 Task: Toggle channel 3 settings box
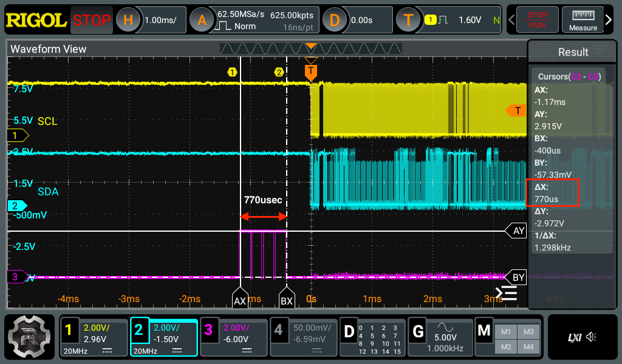pyautogui.click(x=234, y=337)
